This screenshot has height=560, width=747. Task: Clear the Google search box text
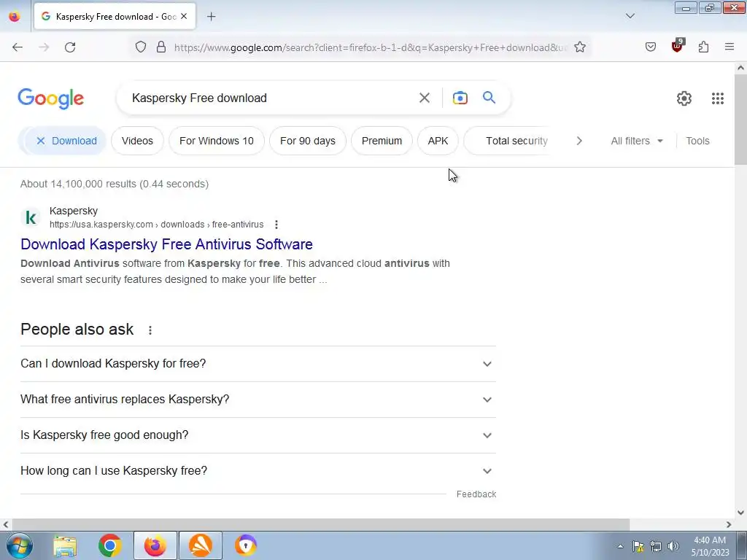point(425,98)
